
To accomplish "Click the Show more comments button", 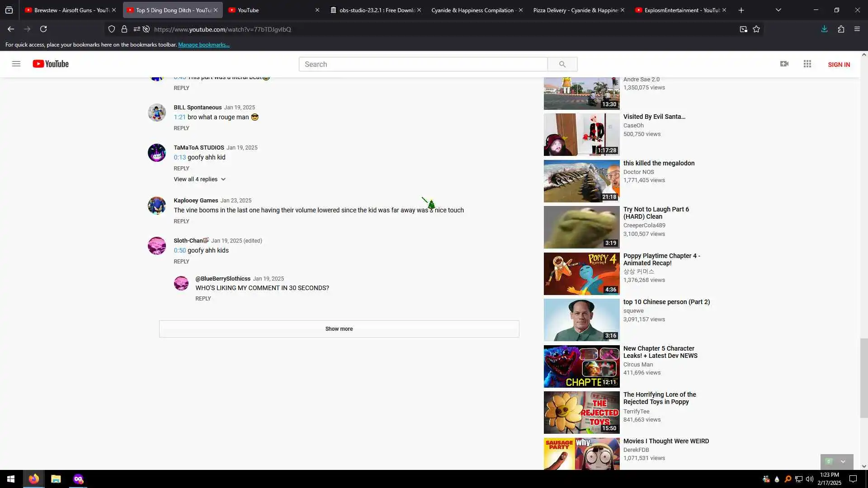I will (x=339, y=329).
